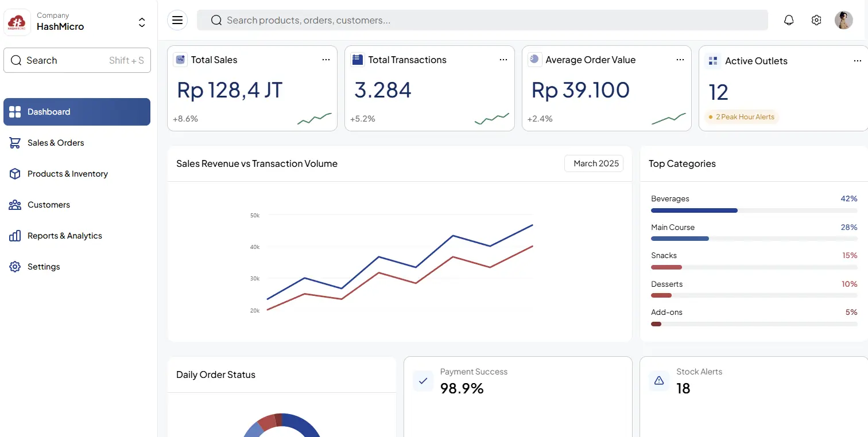Click the Total Sales card icon
The image size is (868, 437).
pos(181,60)
